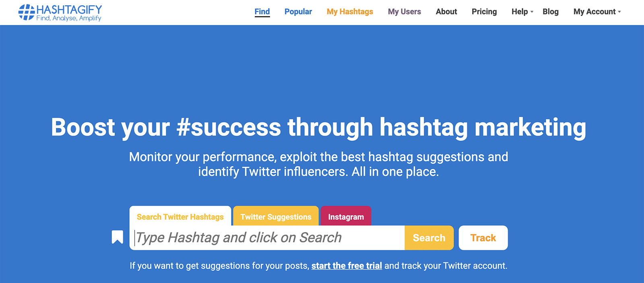This screenshot has height=283, width=644.
Task: Click the bookmark icon beside search field
Action: (117, 237)
